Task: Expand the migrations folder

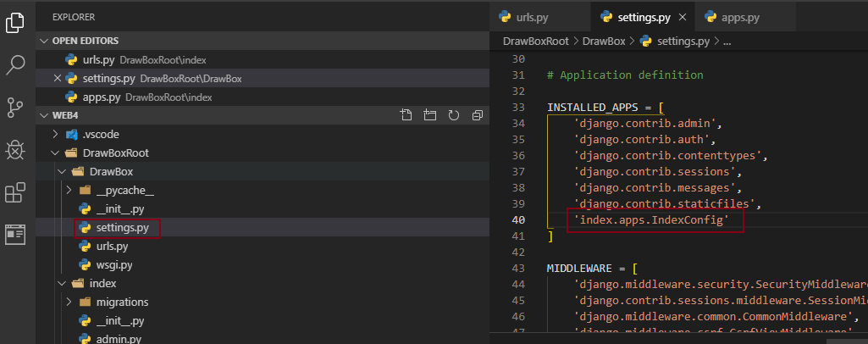Action: click(x=69, y=302)
